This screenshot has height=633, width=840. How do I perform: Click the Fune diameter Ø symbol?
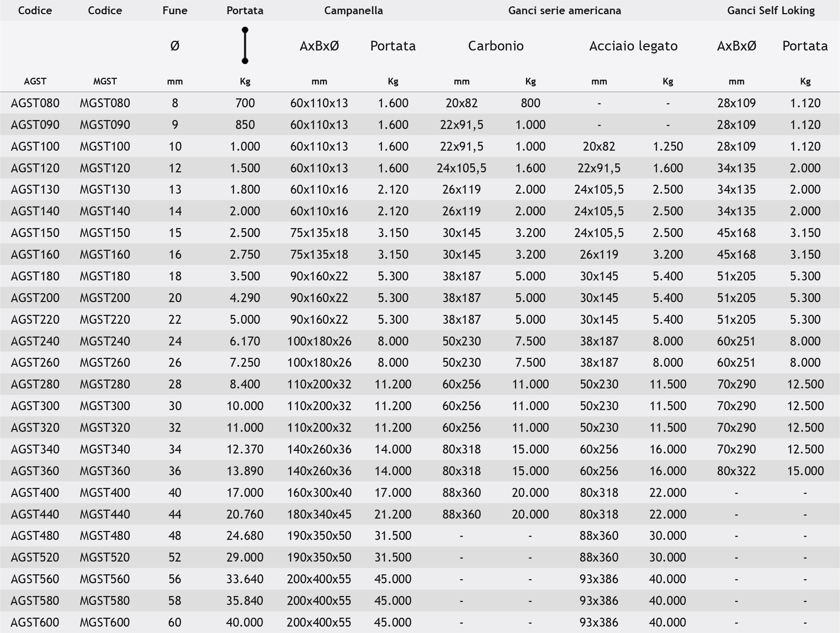pyautogui.click(x=175, y=46)
